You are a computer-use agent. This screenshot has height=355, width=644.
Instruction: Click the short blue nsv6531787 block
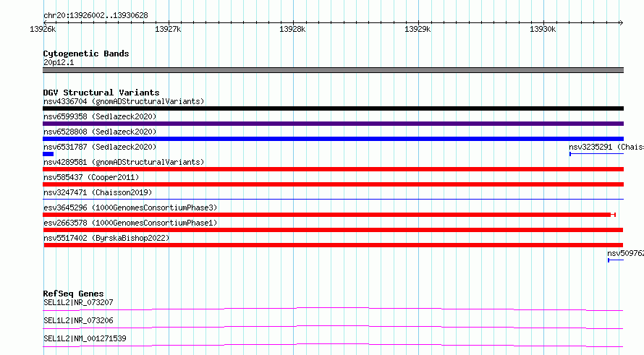(48, 154)
